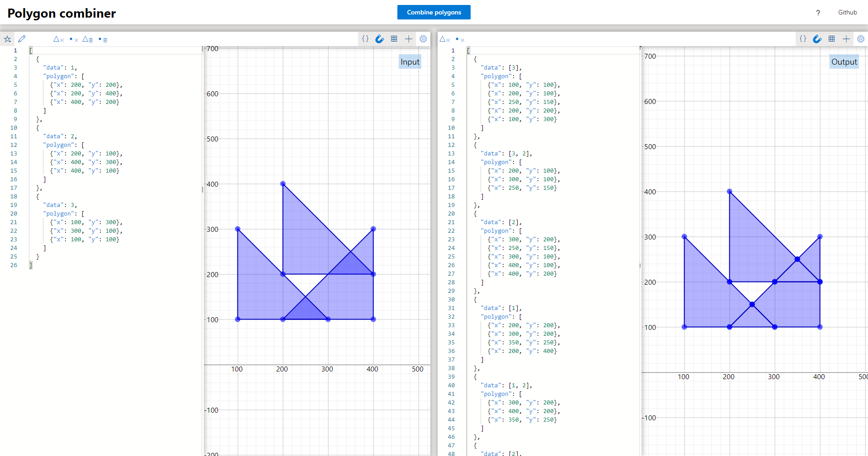This screenshot has height=456, width=868.
Task: Toggle the output JSON editor braces icon
Action: pos(803,39)
